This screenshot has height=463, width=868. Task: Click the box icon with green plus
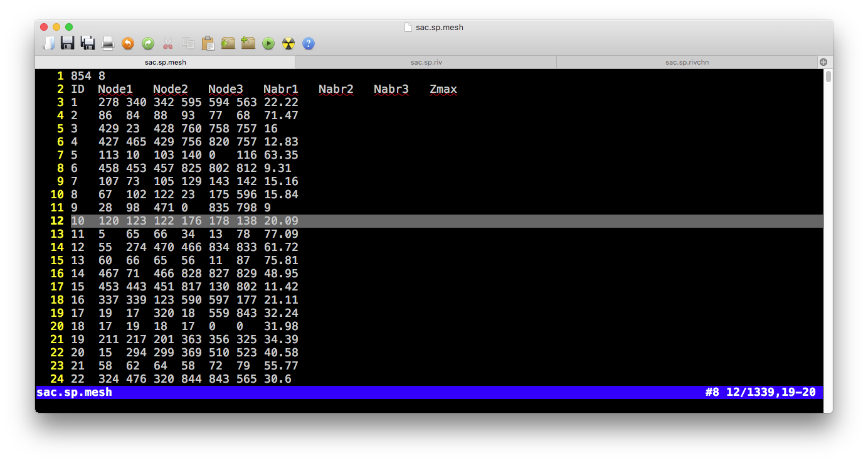pyautogui.click(x=248, y=43)
